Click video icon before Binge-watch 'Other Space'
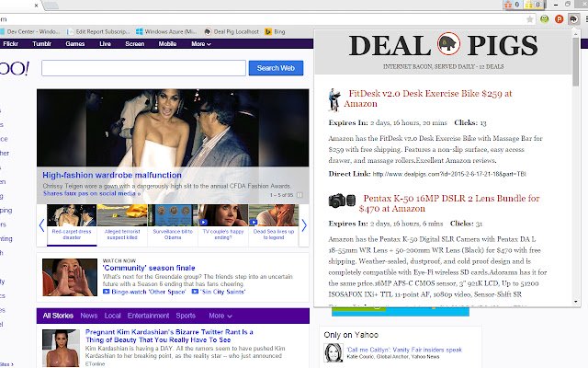The height and width of the screenshot is (368, 588). coord(107,292)
